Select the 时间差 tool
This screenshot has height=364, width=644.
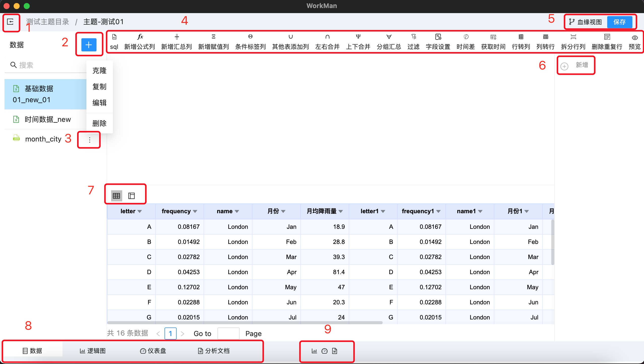coord(466,42)
